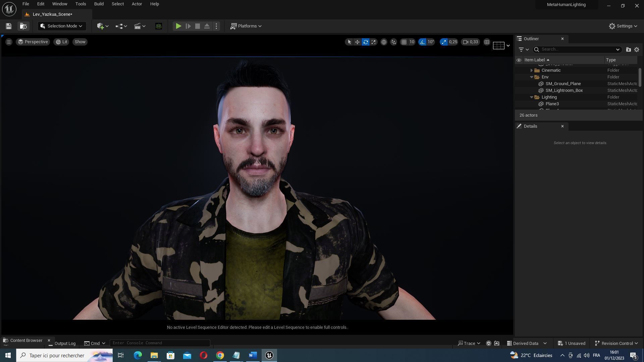Click the Perspective view mode button
The width and height of the screenshot is (644, 362).
click(x=33, y=42)
